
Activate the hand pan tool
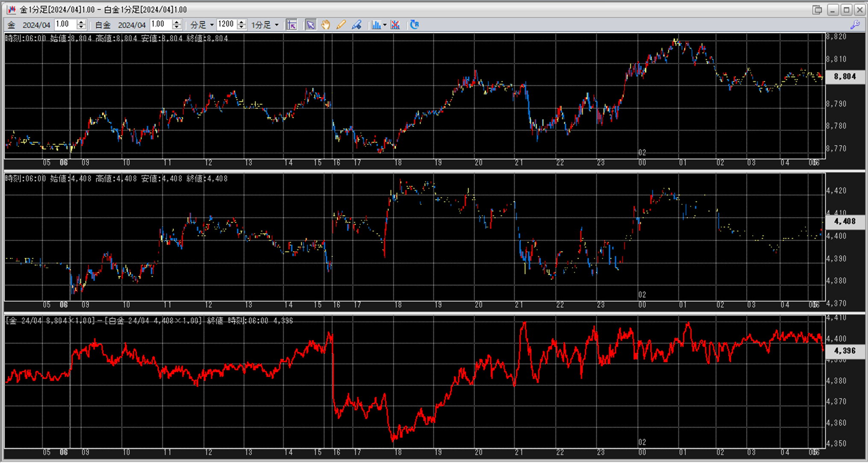(326, 25)
